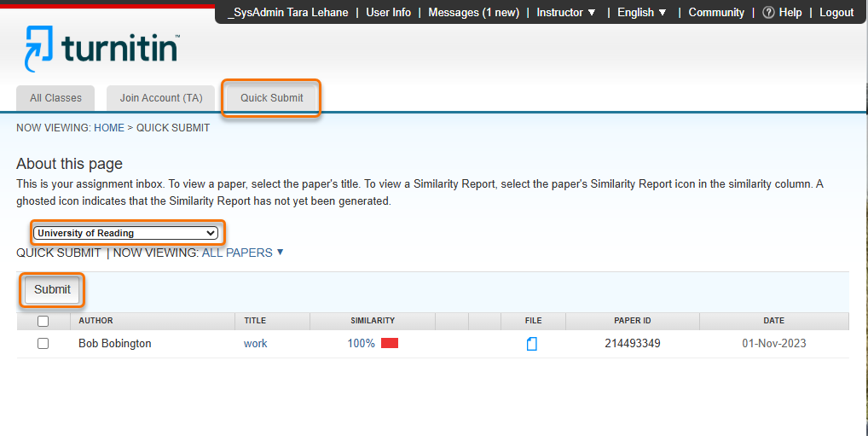Click the QUICK SUBMIT breadcrumb text

coord(173,127)
